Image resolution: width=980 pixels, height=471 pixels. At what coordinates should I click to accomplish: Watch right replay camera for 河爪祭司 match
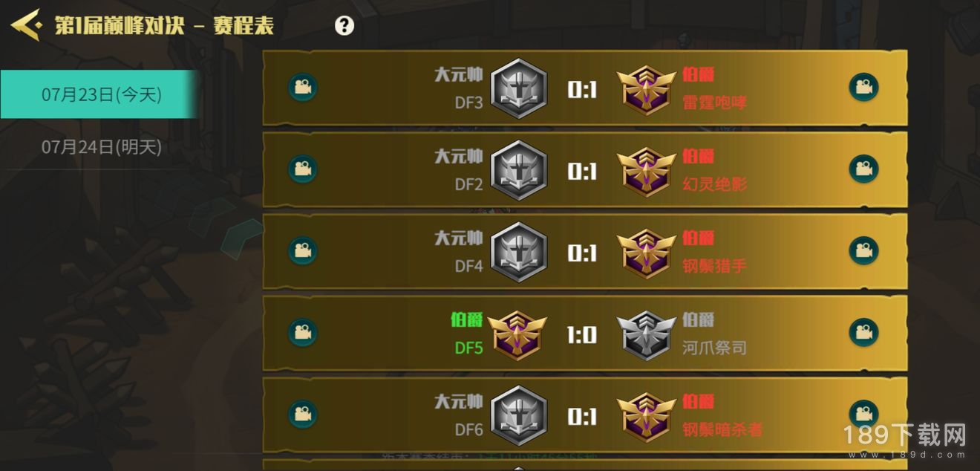point(863,333)
